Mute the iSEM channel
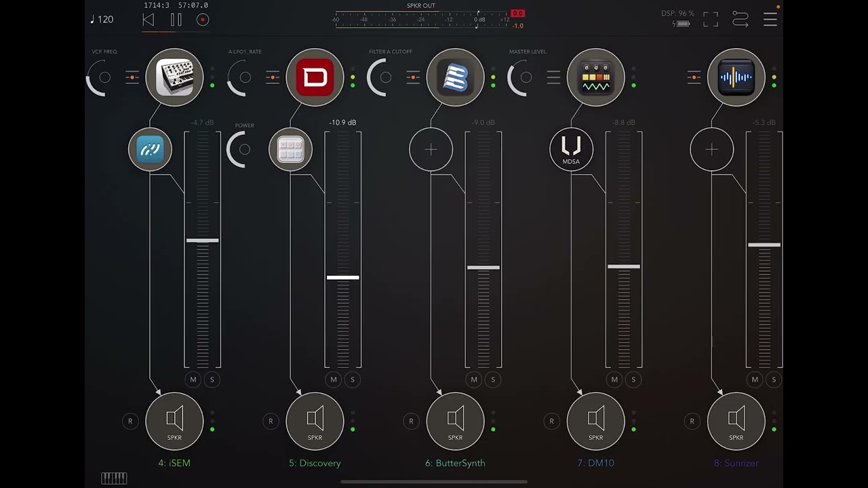The height and width of the screenshot is (488, 868). pyautogui.click(x=193, y=380)
